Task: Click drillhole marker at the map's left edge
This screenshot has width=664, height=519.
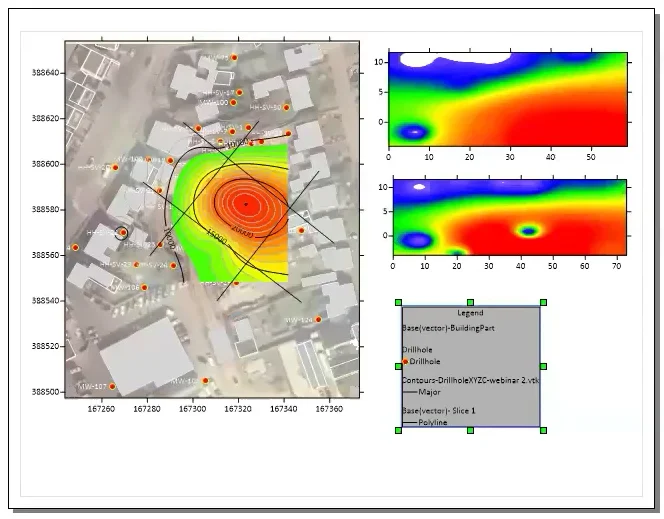Action: point(75,247)
